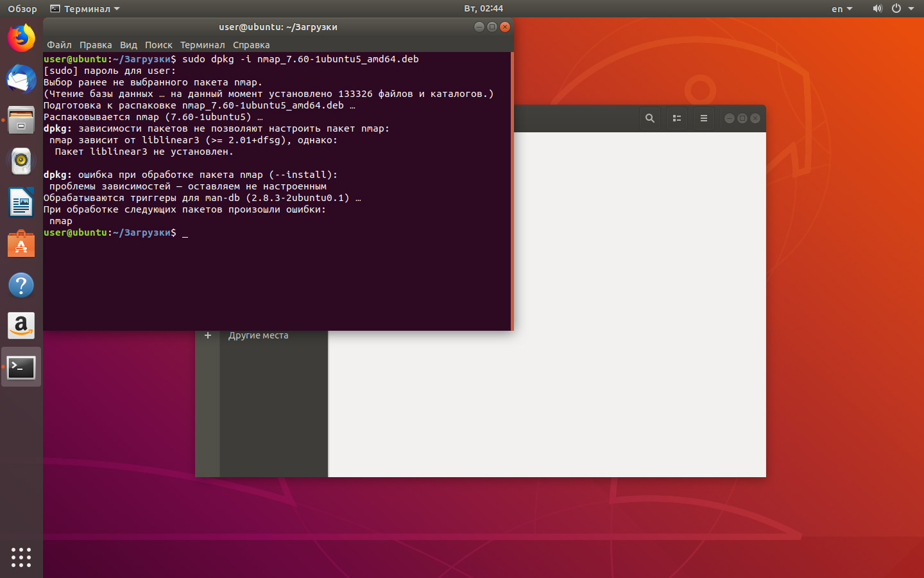Click the plus icon beside Другие места

click(208, 335)
